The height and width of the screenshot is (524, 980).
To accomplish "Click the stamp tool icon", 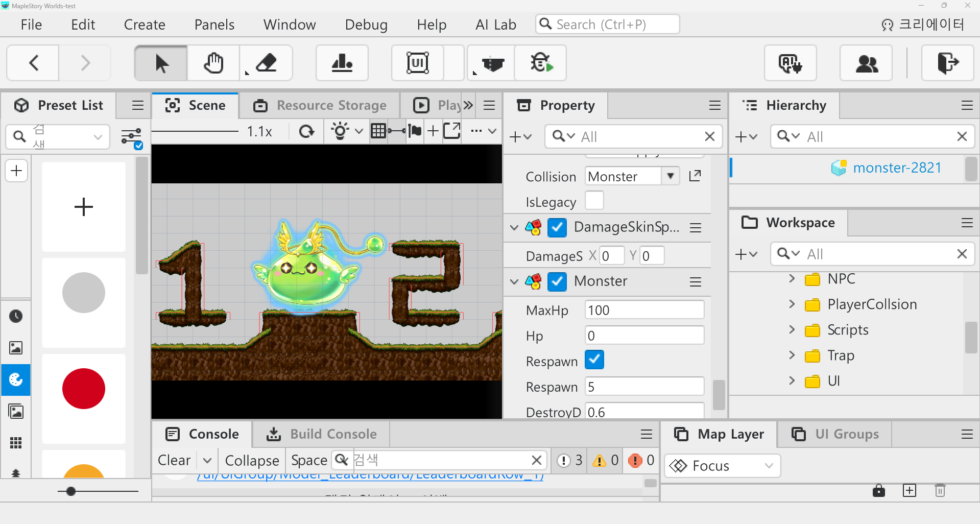I will tap(342, 63).
